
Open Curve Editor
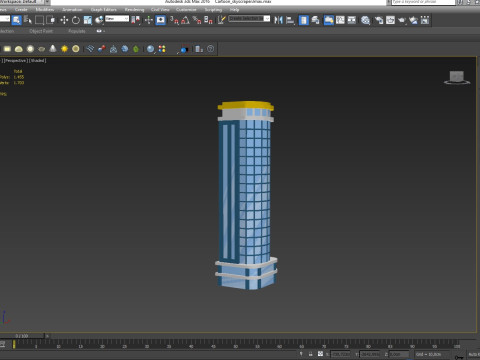(x=340, y=20)
